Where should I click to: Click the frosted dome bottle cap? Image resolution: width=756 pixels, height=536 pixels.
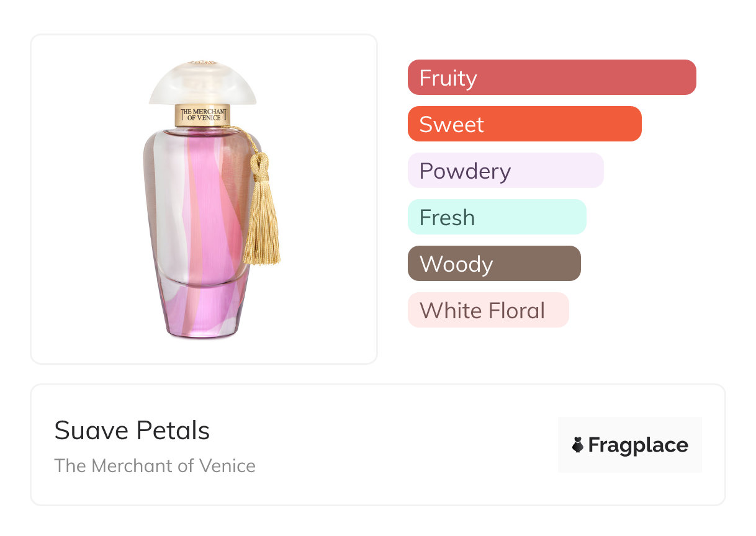pyautogui.click(x=203, y=84)
